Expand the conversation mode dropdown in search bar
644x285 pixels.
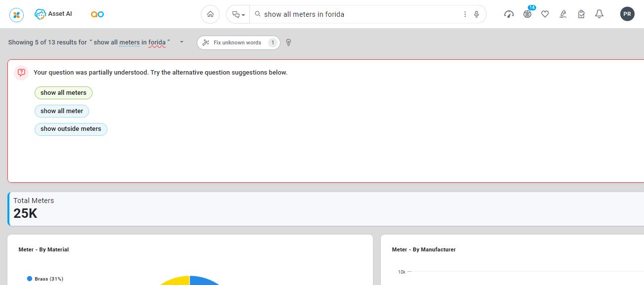tap(238, 14)
